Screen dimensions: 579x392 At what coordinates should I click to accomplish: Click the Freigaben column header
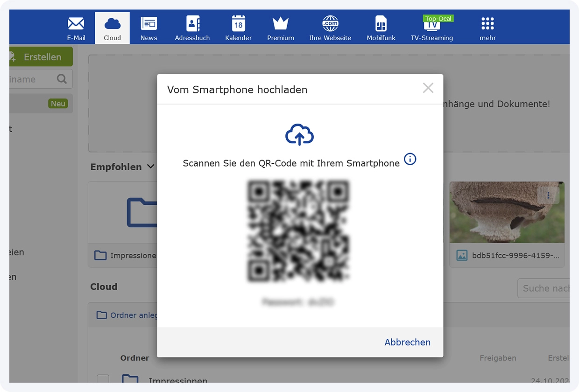point(498,358)
